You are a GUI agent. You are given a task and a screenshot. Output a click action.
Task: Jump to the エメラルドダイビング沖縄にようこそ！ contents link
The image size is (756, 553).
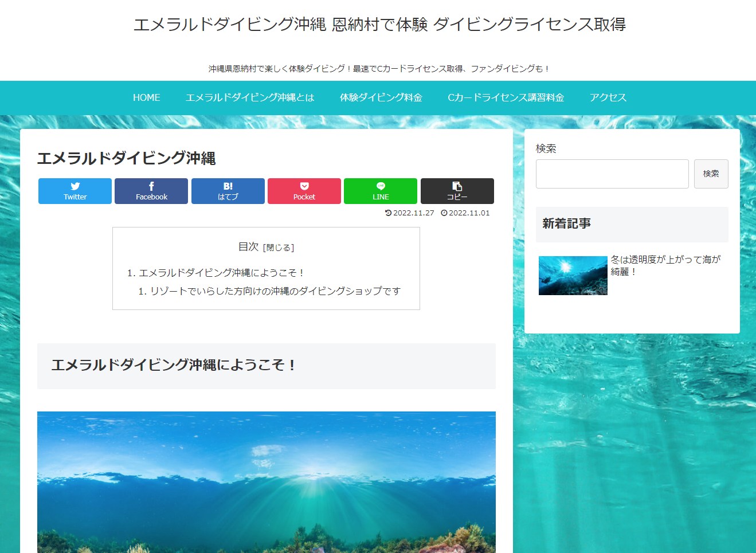[221, 273]
